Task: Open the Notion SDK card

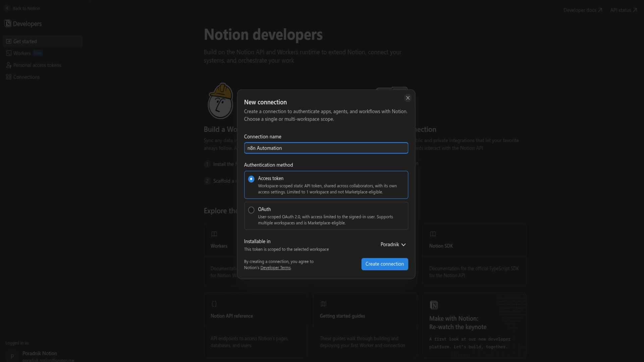Action: tap(474, 254)
